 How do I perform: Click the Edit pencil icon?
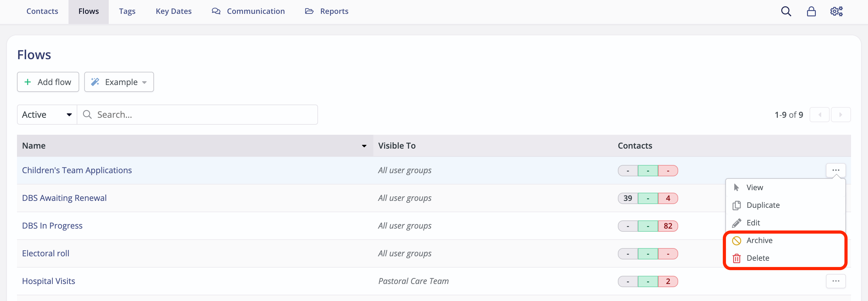[737, 222]
